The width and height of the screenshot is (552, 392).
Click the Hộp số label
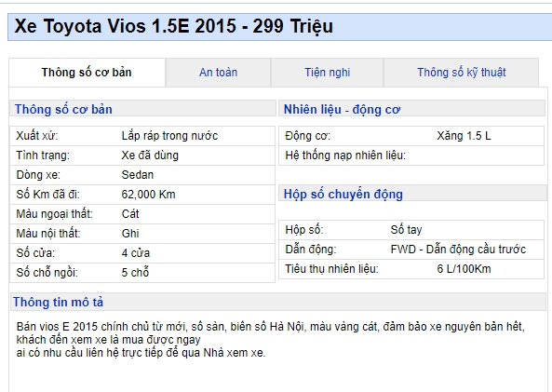(304, 230)
